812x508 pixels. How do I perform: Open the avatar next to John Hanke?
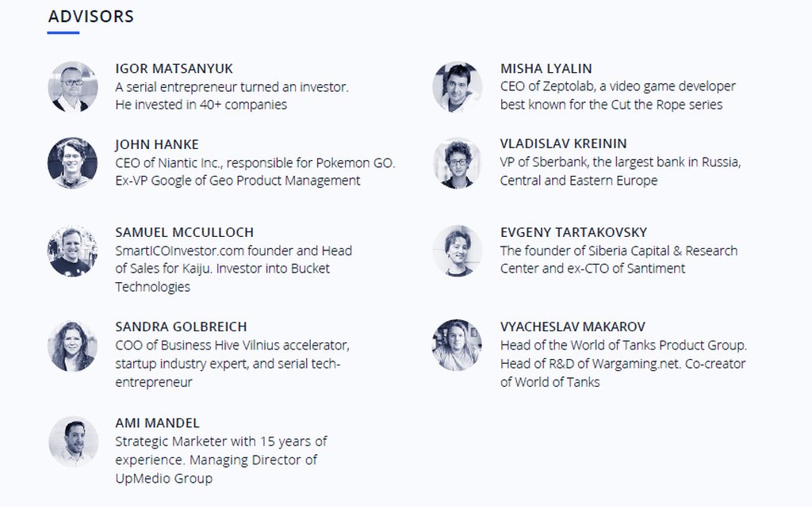72,162
